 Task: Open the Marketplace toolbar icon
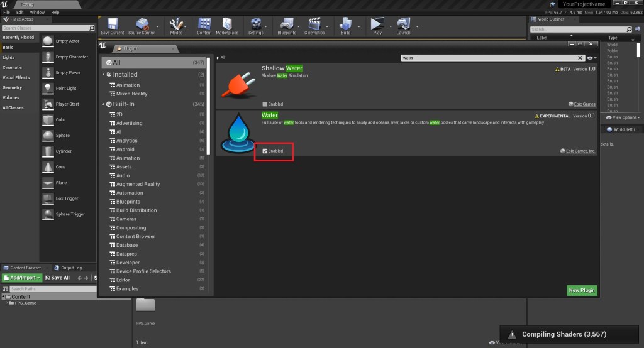(x=227, y=25)
